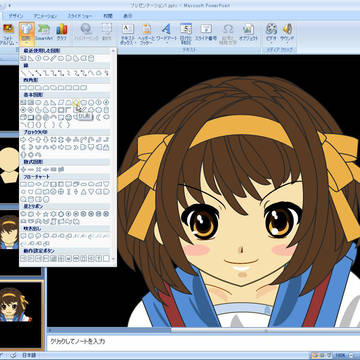This screenshot has width=360, height=360.
Task: Click the Symbol (記号と特殊文字) ribbon button
Action: click(228, 34)
